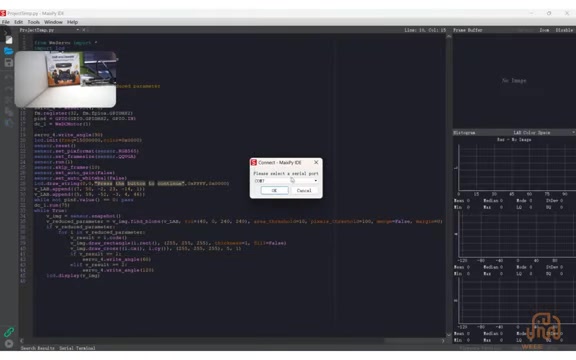Click the sidebar expand arrow at top left
This screenshot has width=576, height=360.
(x=5, y=33)
